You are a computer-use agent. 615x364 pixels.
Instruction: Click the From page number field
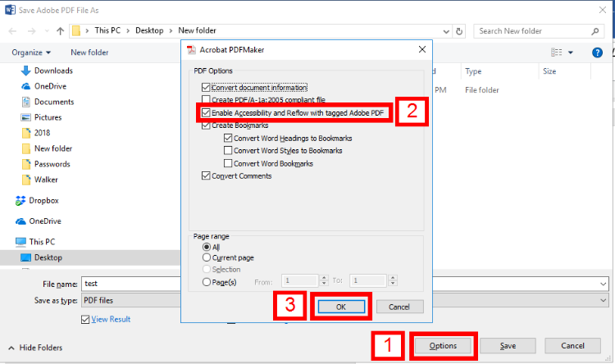(299, 280)
